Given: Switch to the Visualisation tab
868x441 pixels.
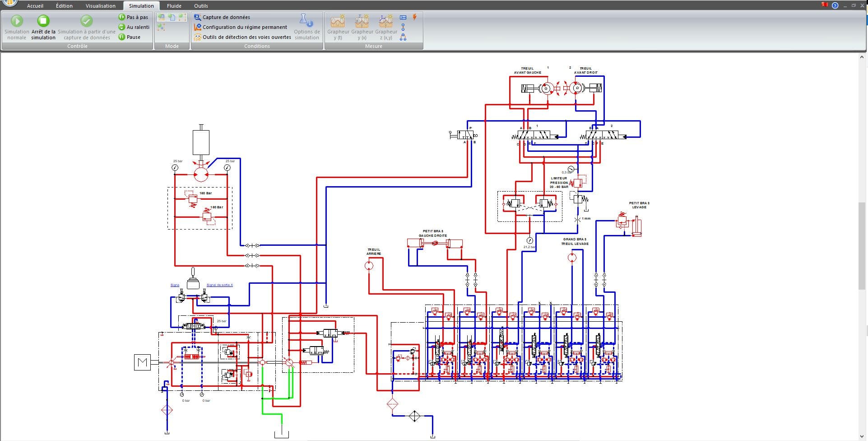Looking at the screenshot, I should 101,6.
